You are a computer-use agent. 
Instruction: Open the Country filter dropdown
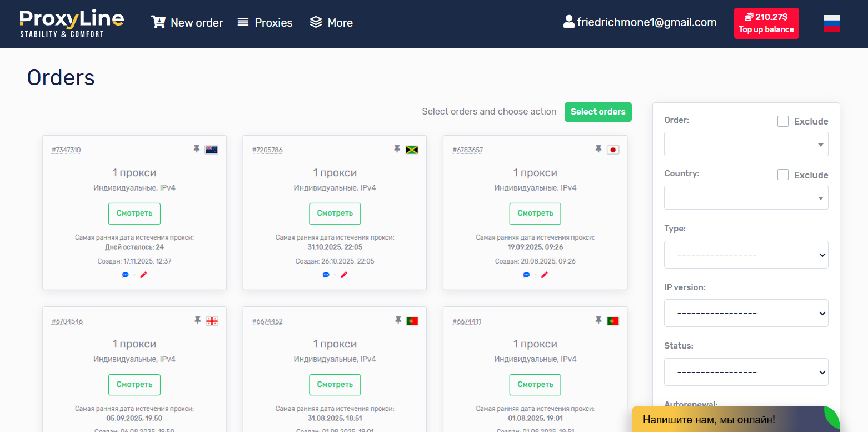pos(746,198)
